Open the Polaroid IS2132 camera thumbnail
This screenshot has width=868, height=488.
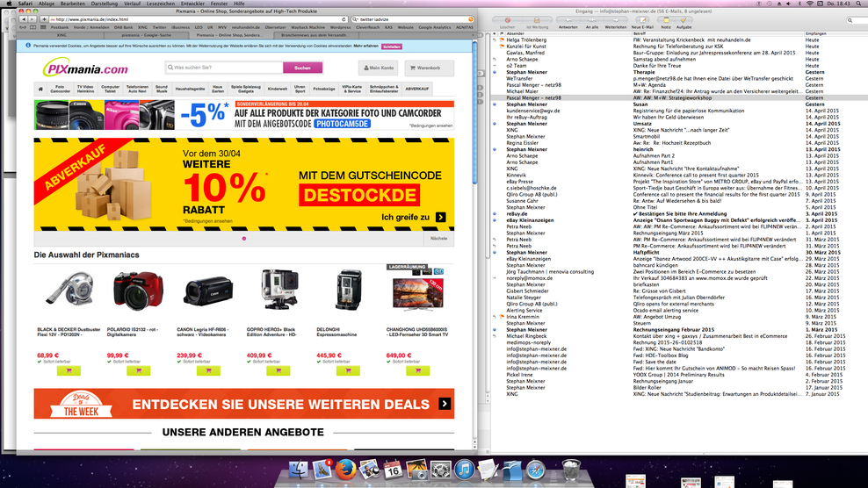pyautogui.click(x=139, y=291)
